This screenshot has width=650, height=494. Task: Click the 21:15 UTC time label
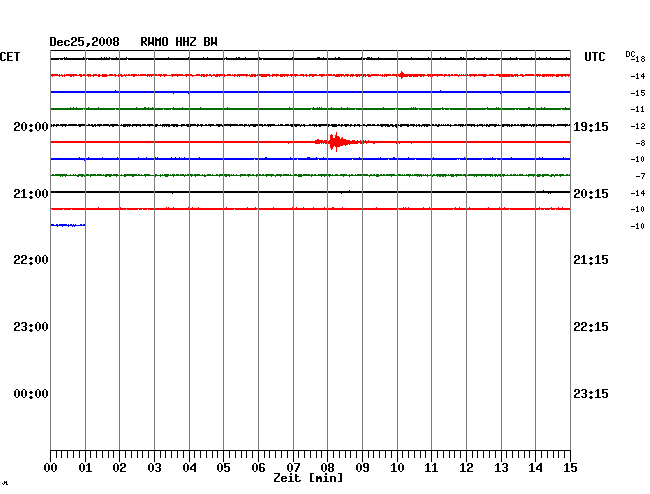point(591,260)
